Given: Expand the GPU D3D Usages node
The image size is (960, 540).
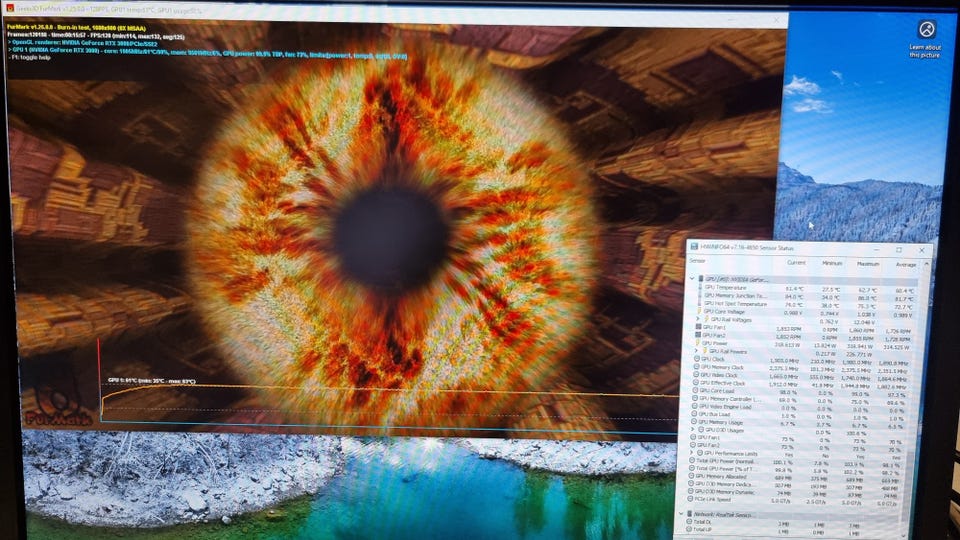Looking at the screenshot, I should (692, 429).
